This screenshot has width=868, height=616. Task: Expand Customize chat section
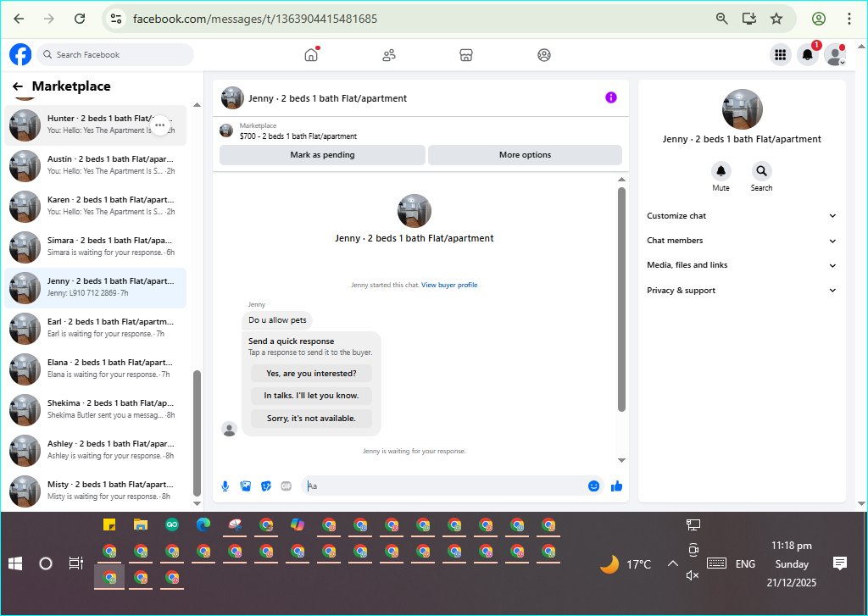click(x=742, y=216)
